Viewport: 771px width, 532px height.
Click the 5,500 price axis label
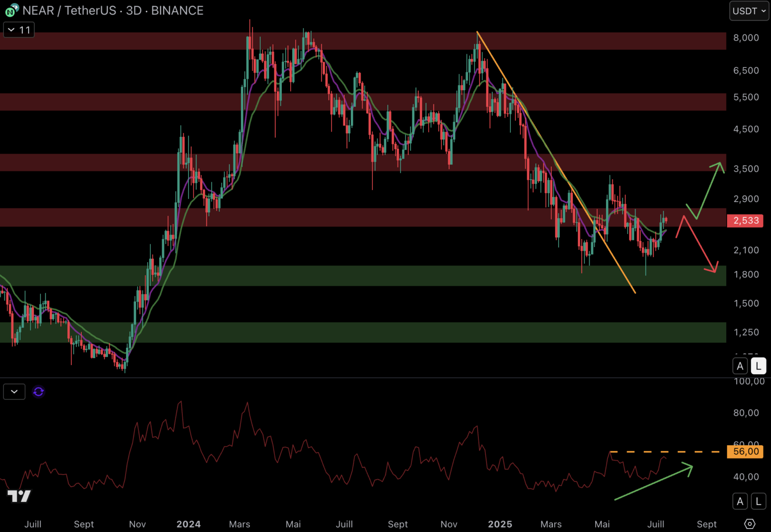coord(746,97)
